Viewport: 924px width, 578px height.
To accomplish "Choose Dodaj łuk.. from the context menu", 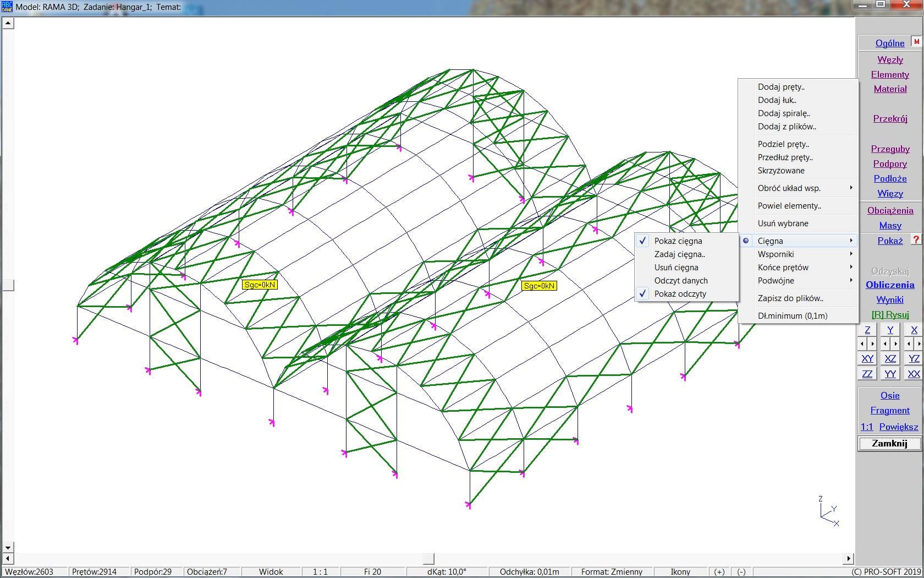I will click(x=777, y=100).
